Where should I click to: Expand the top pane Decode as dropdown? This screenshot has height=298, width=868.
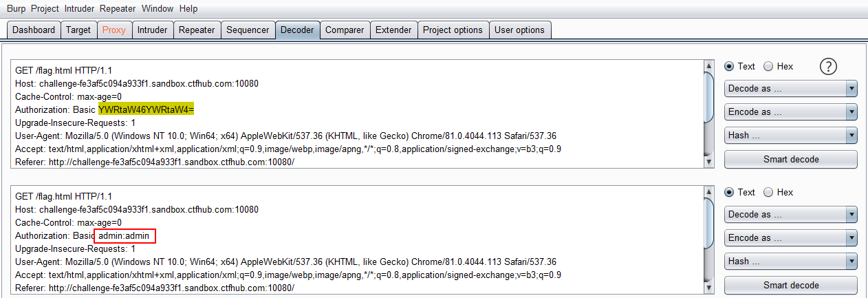pyautogui.click(x=791, y=88)
